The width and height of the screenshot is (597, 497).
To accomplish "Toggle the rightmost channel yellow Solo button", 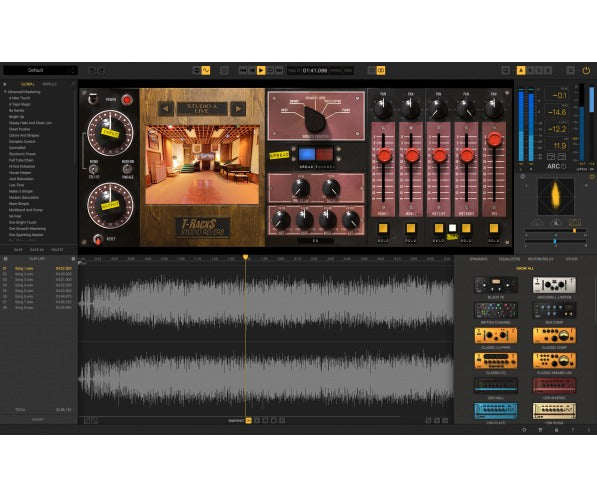I will point(494,228).
